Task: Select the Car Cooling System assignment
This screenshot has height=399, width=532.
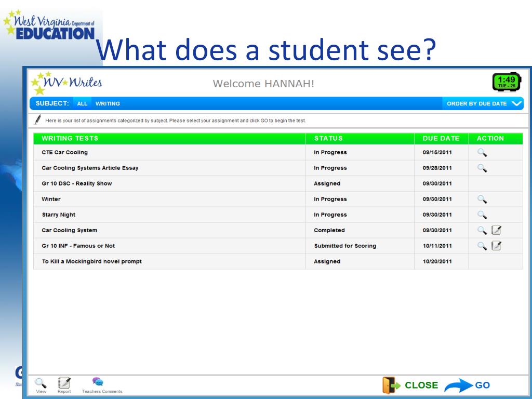Action: click(x=278, y=230)
